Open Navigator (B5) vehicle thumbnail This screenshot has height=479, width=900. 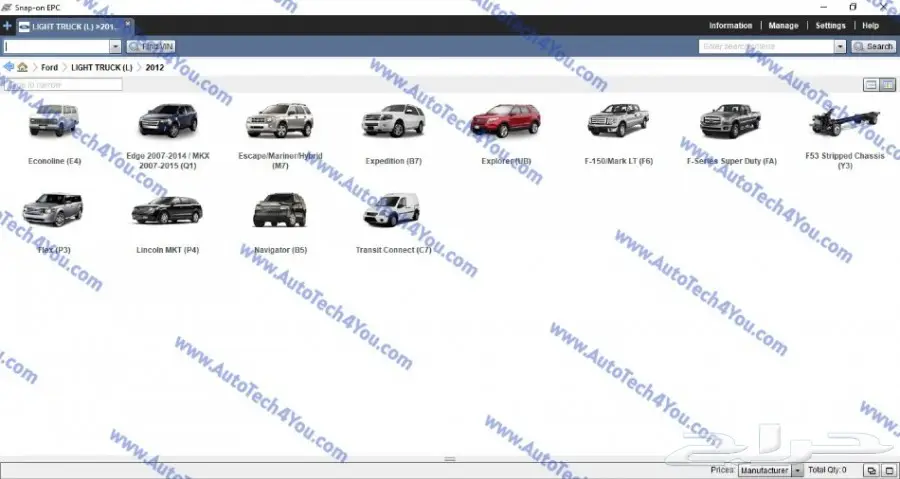tap(280, 209)
